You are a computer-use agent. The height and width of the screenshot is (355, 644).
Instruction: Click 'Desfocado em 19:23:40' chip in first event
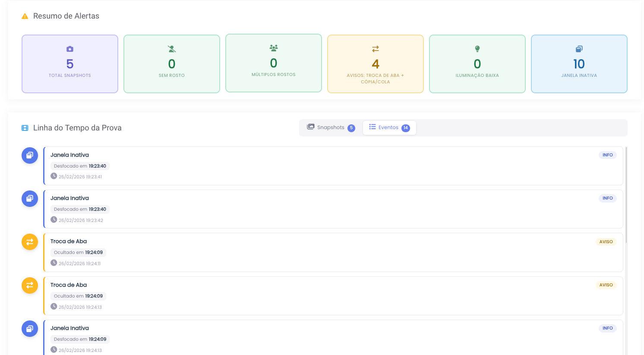click(x=80, y=166)
